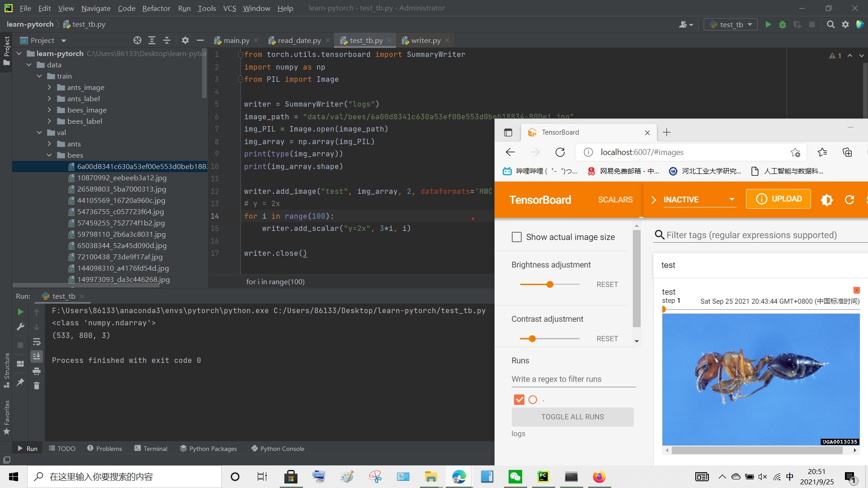Open browser collections icon
This screenshot has height=488, width=868.
[x=847, y=152]
